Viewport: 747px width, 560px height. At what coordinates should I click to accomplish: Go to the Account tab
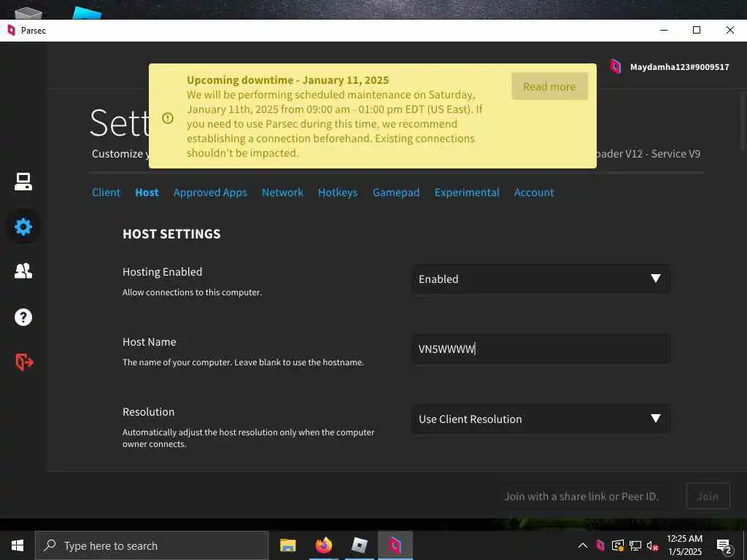coord(534,192)
